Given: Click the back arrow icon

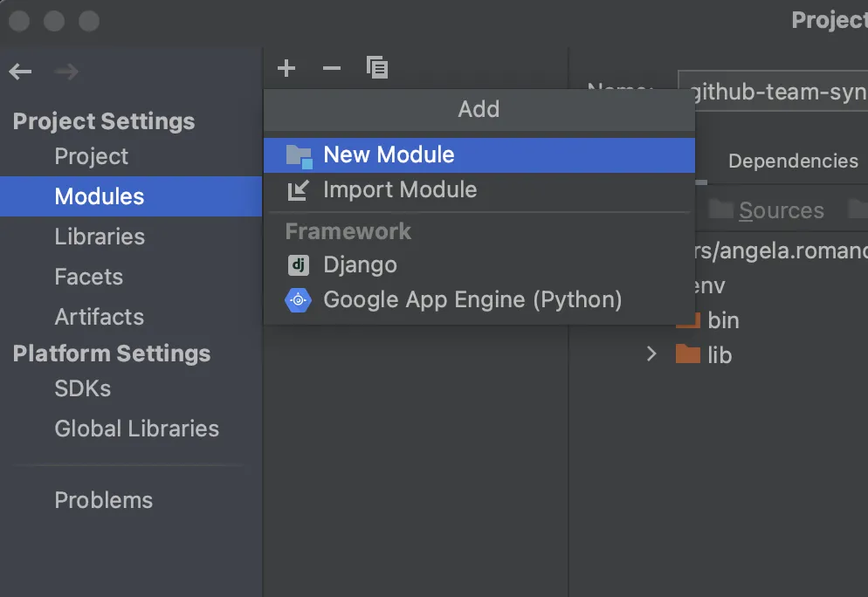Looking at the screenshot, I should click(20, 72).
